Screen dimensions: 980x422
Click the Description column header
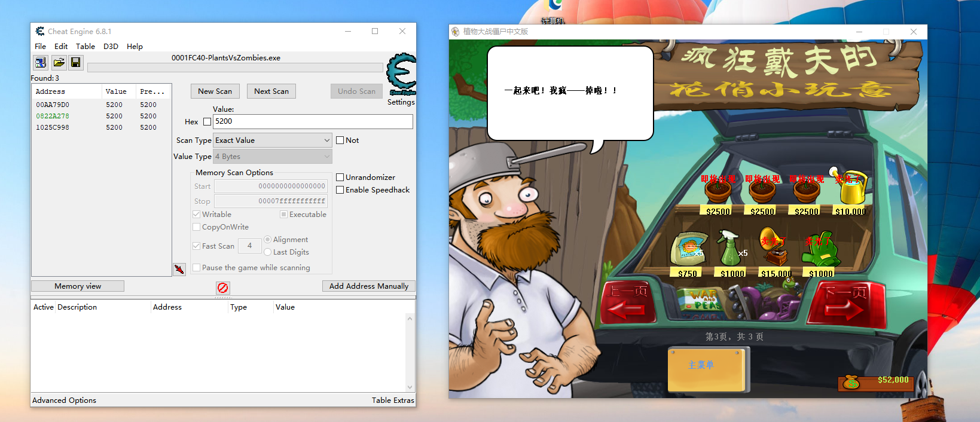point(103,307)
